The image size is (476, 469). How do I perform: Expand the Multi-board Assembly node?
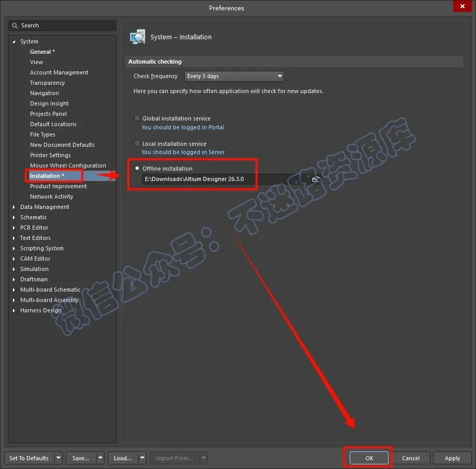[13, 300]
